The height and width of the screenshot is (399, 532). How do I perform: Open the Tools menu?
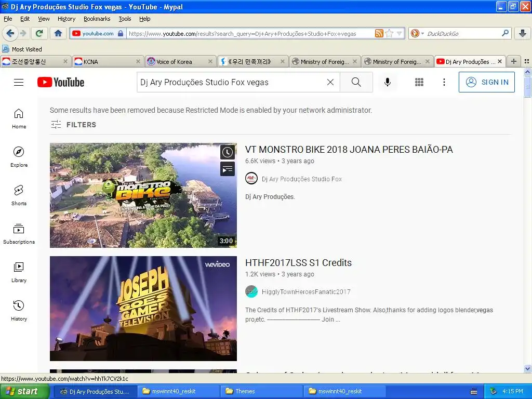coord(125,19)
